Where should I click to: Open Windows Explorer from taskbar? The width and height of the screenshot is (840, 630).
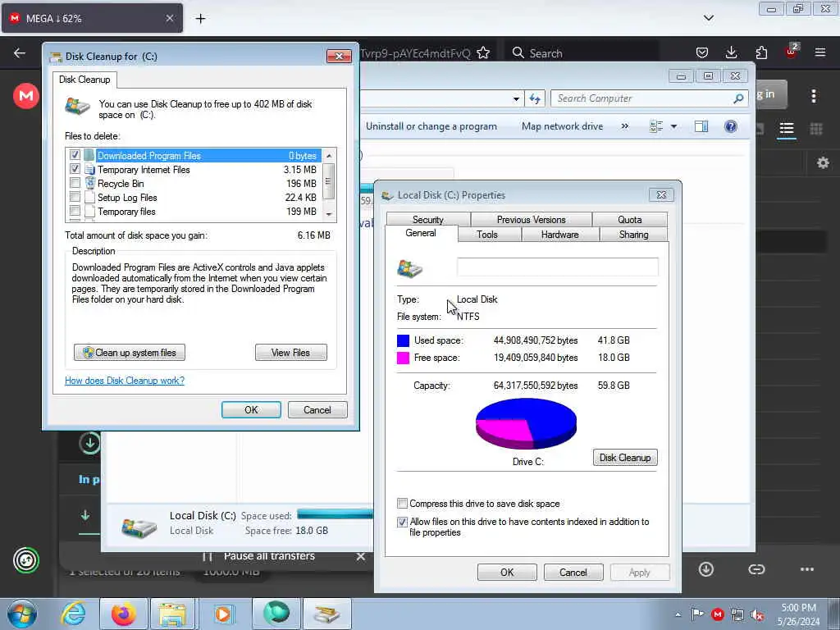[172, 614]
